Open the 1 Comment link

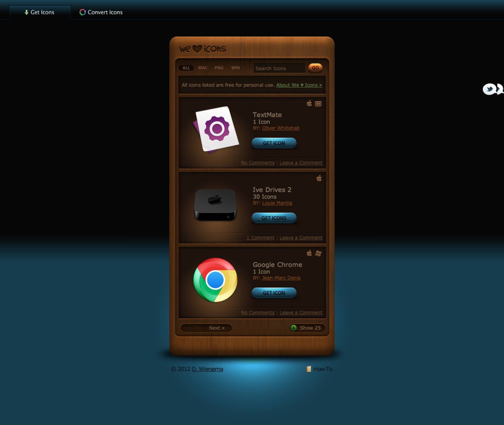pyautogui.click(x=261, y=238)
